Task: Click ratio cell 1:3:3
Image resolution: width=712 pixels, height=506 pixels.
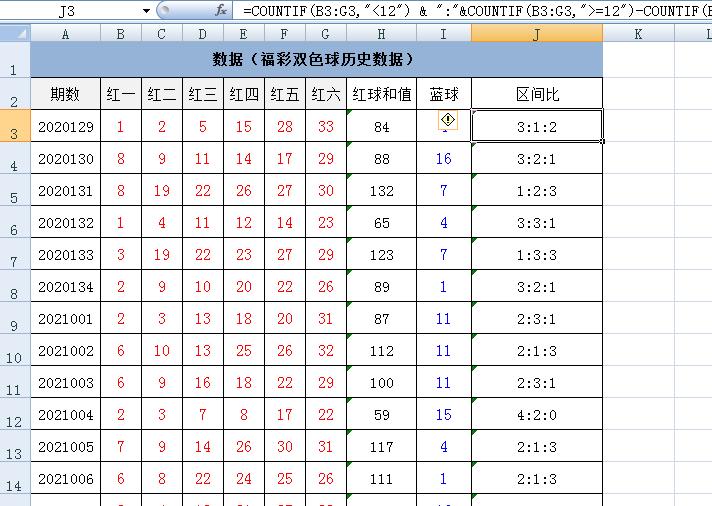Action: tap(537, 254)
